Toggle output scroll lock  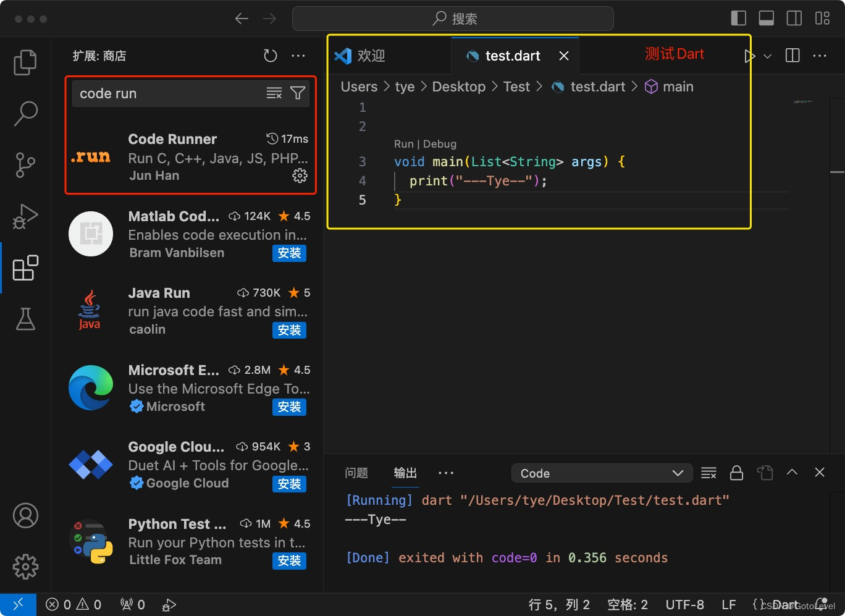coord(736,473)
